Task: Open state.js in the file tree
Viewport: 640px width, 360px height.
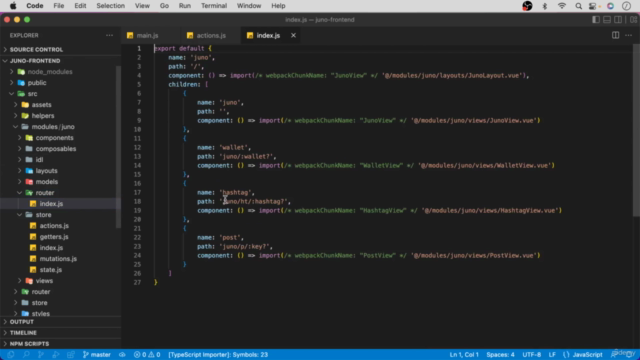Action: coord(51,270)
